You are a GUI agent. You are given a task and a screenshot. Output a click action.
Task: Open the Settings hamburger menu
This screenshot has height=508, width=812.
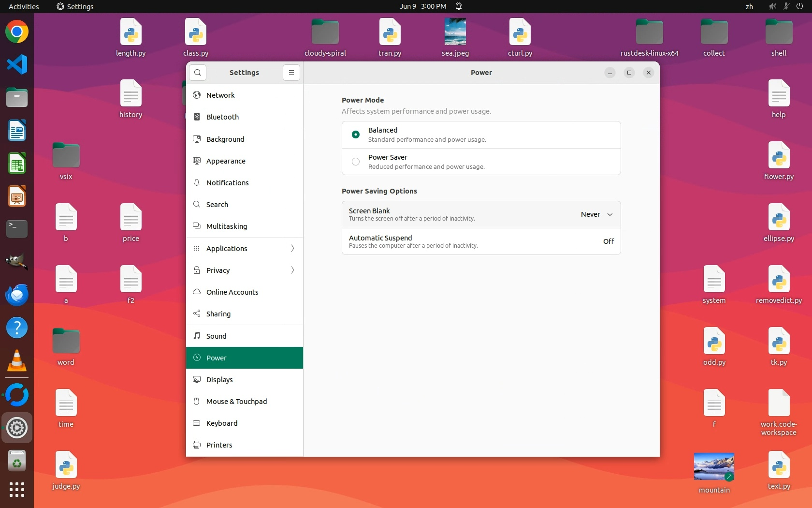pyautogui.click(x=291, y=73)
